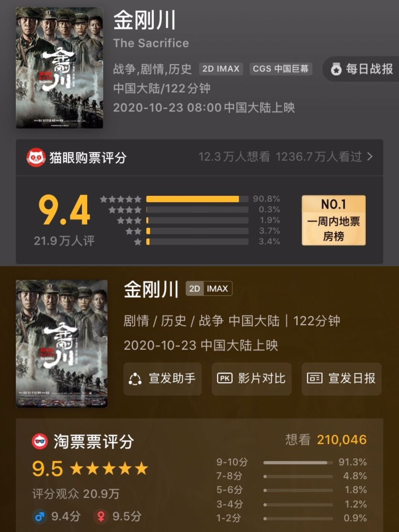Open the 宣发日报 promotion daily report

point(342,379)
